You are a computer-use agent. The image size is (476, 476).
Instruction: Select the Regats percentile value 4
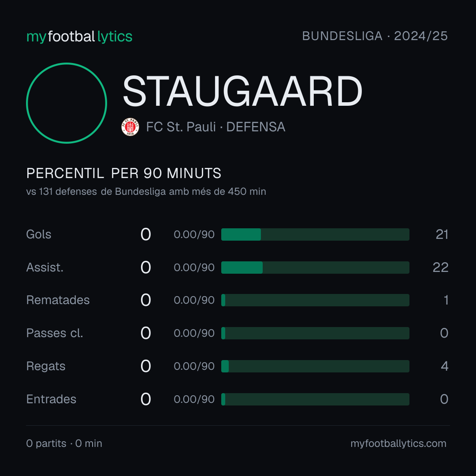tap(445, 366)
